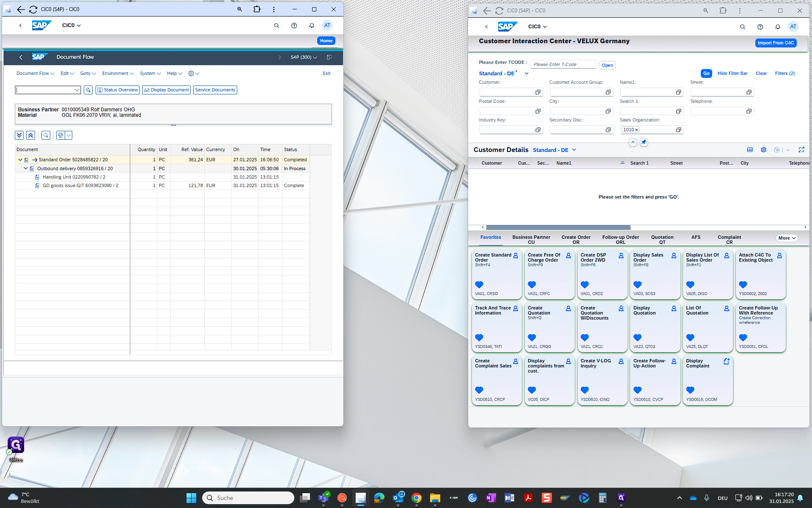The height and width of the screenshot is (508, 812).
Task: Open value help for Street field
Action: [749, 92]
